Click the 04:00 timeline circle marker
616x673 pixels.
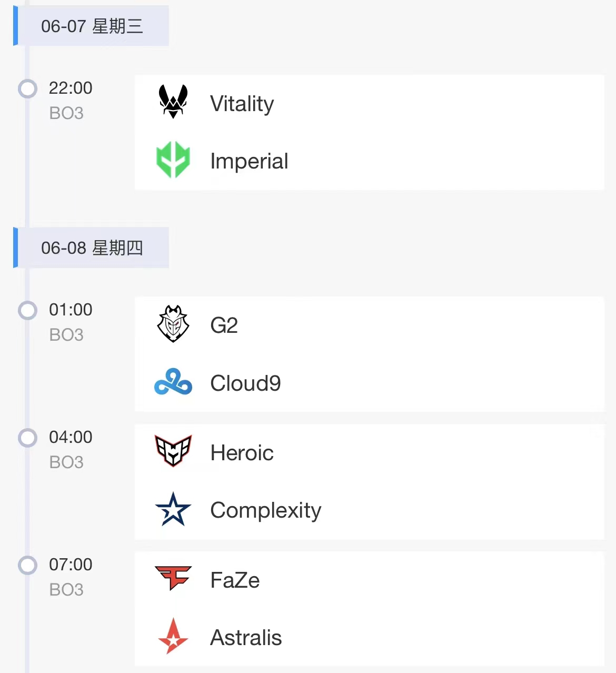coord(27,438)
